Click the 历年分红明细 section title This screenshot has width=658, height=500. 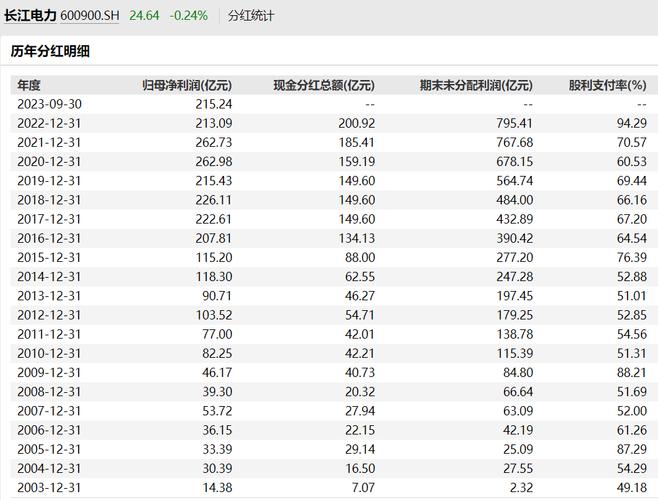point(50,51)
